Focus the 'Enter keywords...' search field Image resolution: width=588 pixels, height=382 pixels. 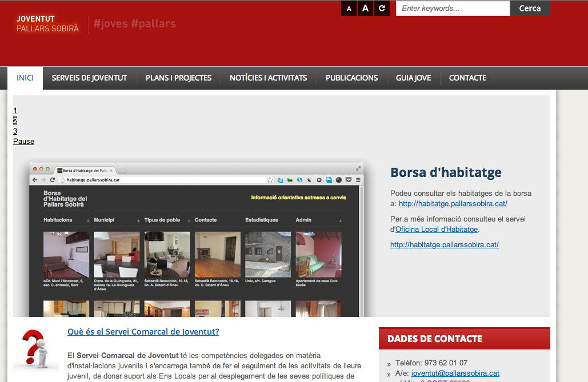[x=453, y=8]
